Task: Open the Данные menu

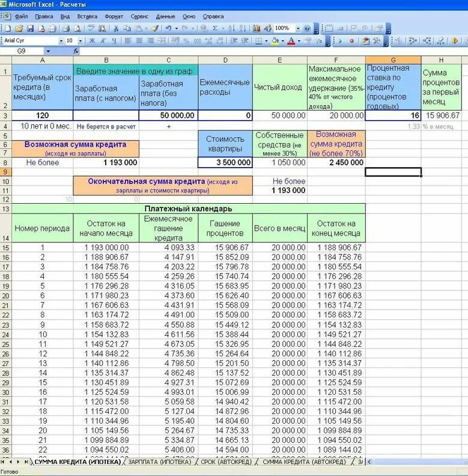Action: click(165, 16)
